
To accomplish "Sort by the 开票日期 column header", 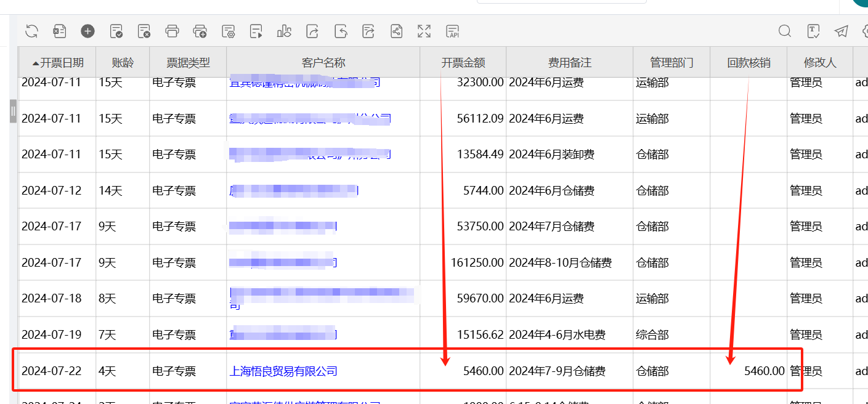I will [x=57, y=62].
